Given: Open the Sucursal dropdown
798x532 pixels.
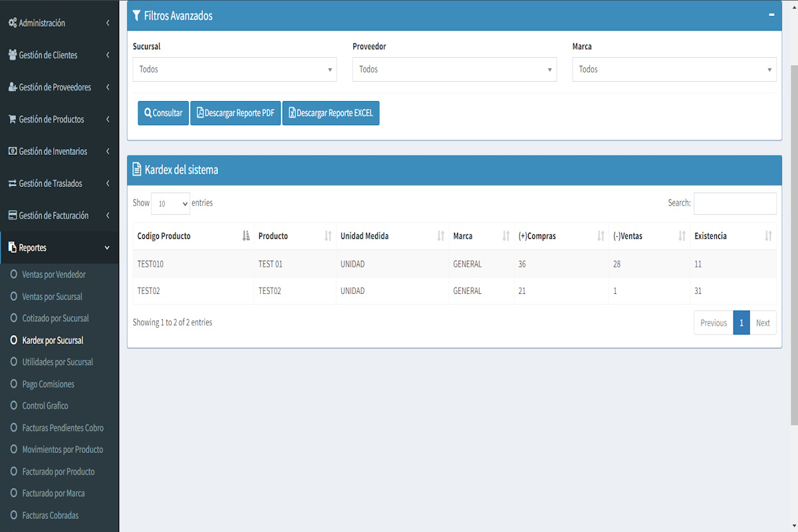Looking at the screenshot, I should [235, 69].
